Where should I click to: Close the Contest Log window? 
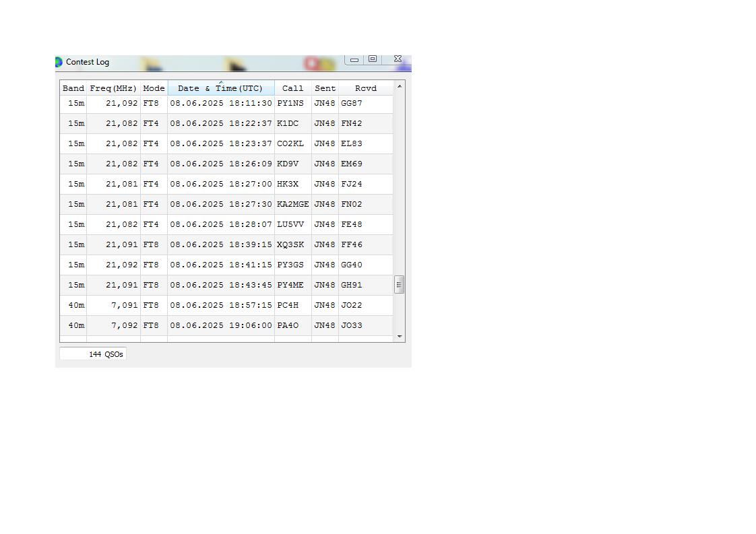pyautogui.click(x=398, y=59)
